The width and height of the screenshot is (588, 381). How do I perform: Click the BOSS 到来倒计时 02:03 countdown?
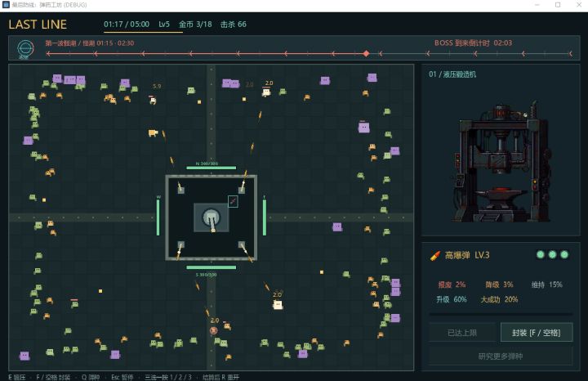[473, 43]
